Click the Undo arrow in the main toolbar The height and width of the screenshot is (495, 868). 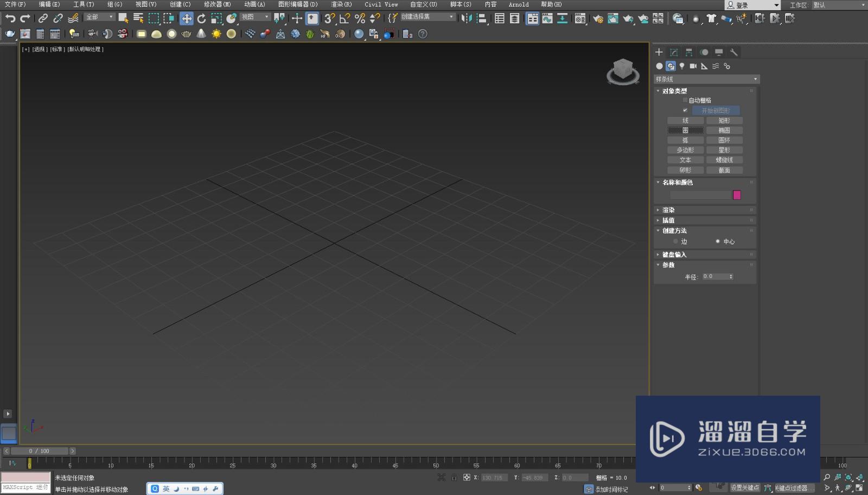(10, 18)
